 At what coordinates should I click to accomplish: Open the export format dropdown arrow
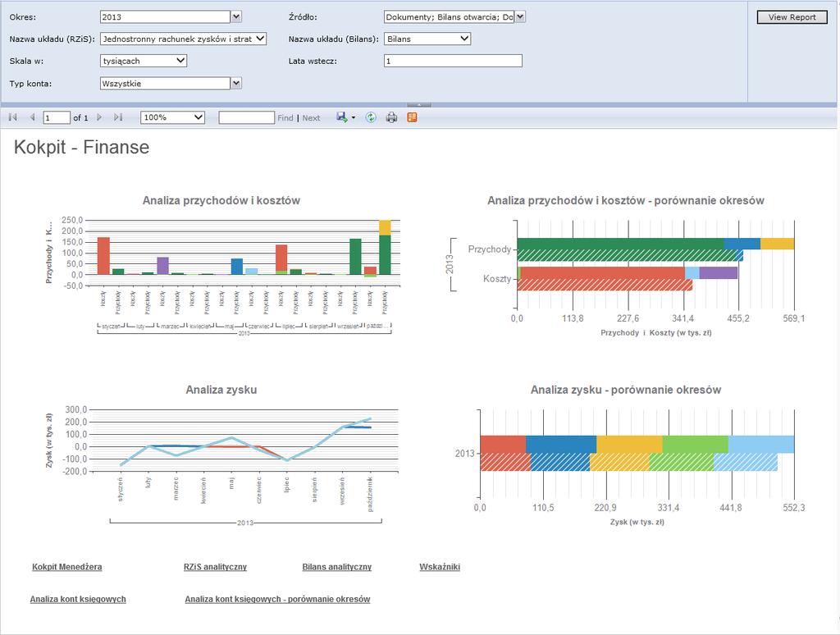click(x=354, y=118)
